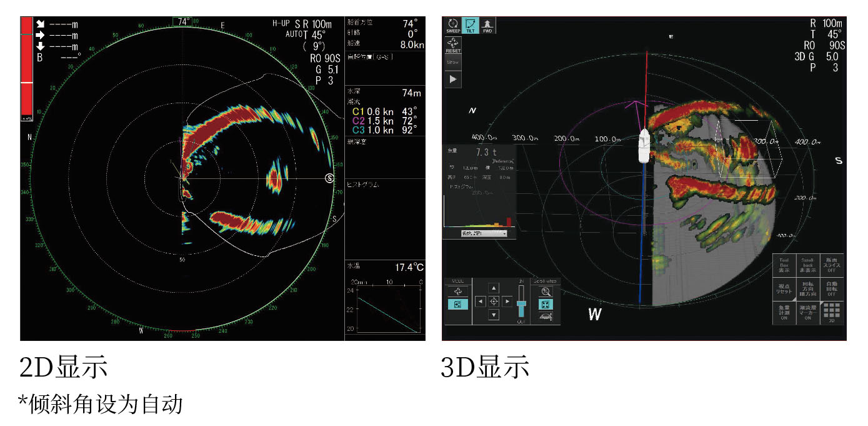
Task: Click the 8.0kn ship speed value
Action: (x=412, y=45)
